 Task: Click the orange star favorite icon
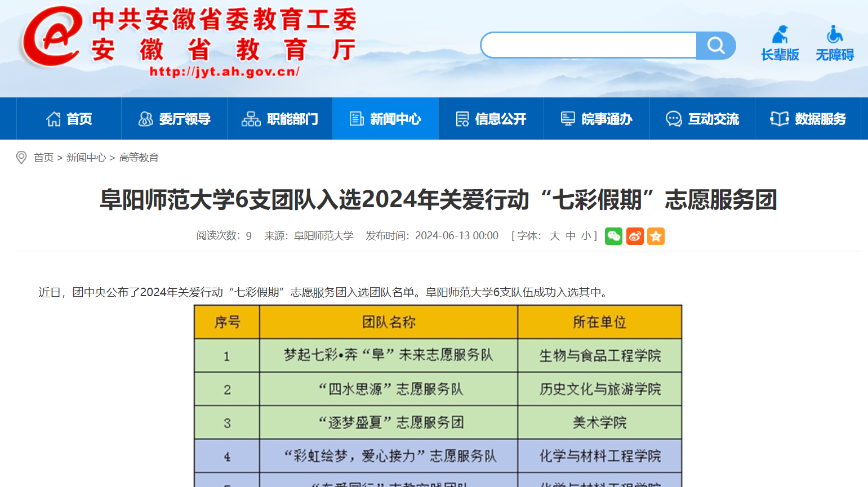pyautogui.click(x=656, y=236)
